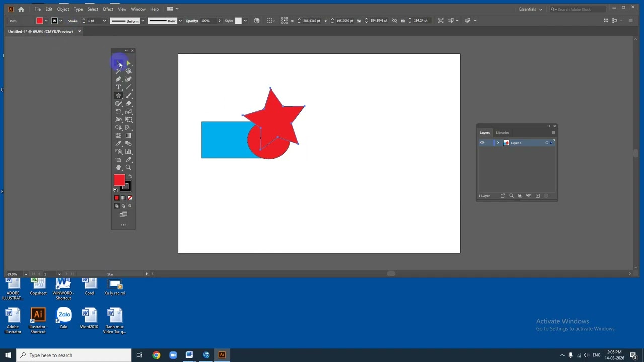644x362 pixels.
Task: Click Make/Release Clipping Mask button
Action: tap(520, 196)
